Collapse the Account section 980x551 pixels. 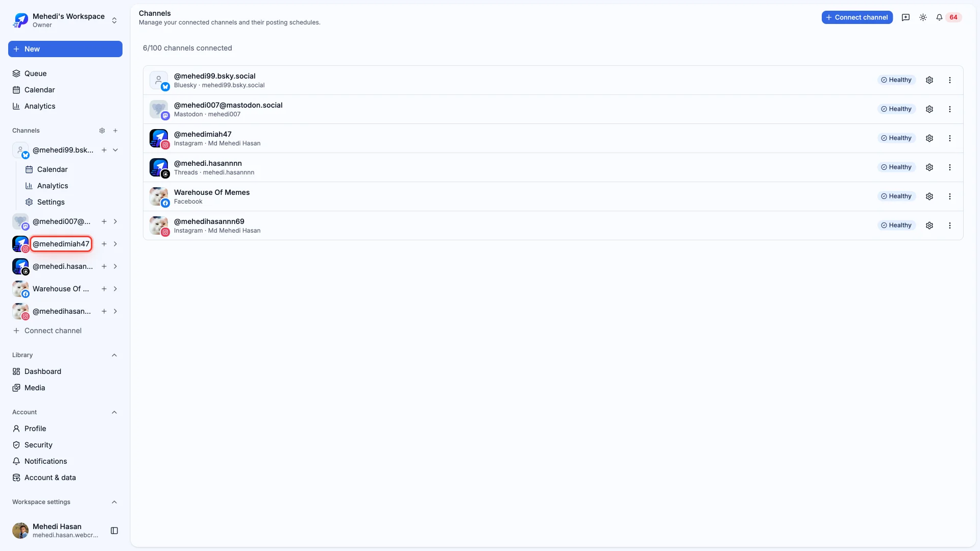tap(114, 412)
